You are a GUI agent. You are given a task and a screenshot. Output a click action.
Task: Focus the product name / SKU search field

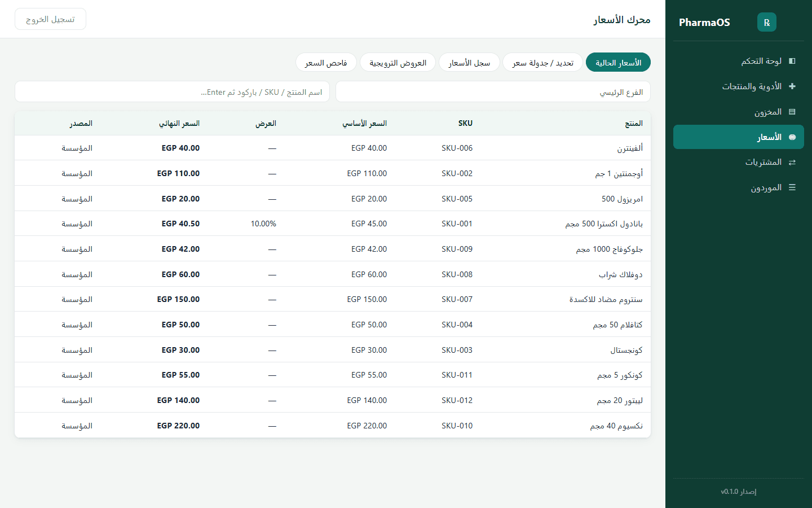[x=172, y=92]
